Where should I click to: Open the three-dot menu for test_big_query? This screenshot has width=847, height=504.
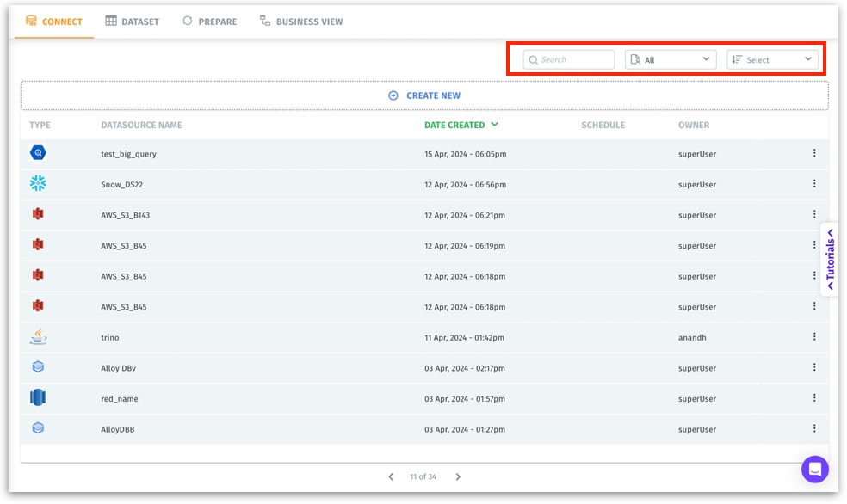[x=814, y=153]
